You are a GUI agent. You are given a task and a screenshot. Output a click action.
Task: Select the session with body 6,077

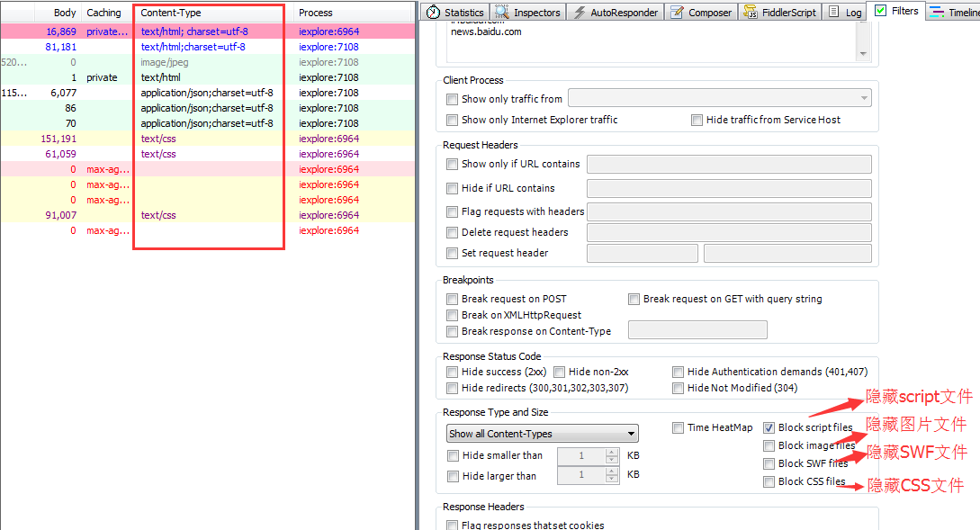pyautogui.click(x=208, y=93)
